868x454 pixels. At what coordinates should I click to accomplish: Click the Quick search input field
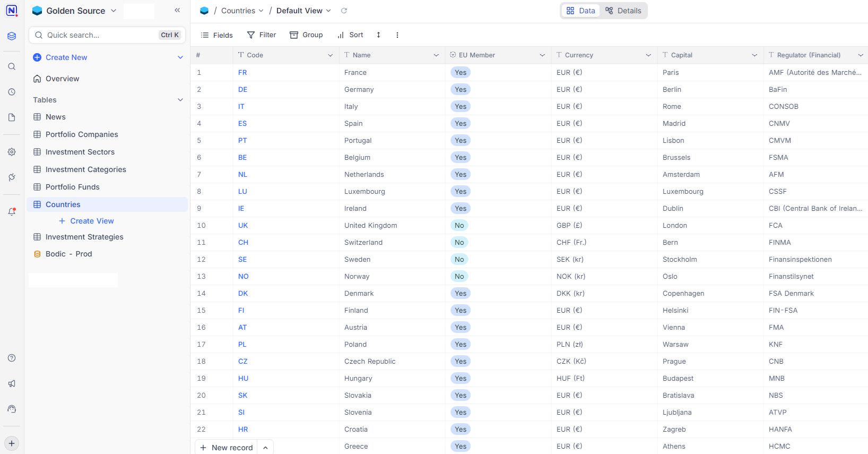pyautogui.click(x=101, y=35)
